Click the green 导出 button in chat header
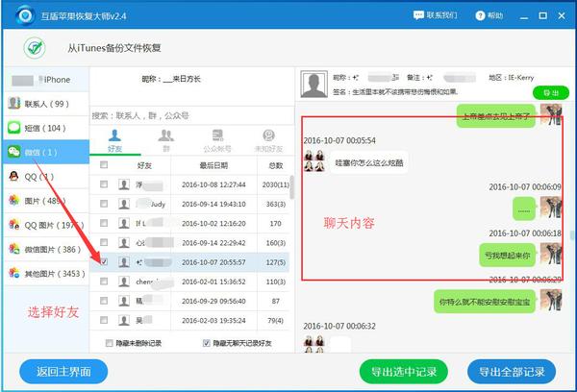The height and width of the screenshot is (392, 577). 551,93
